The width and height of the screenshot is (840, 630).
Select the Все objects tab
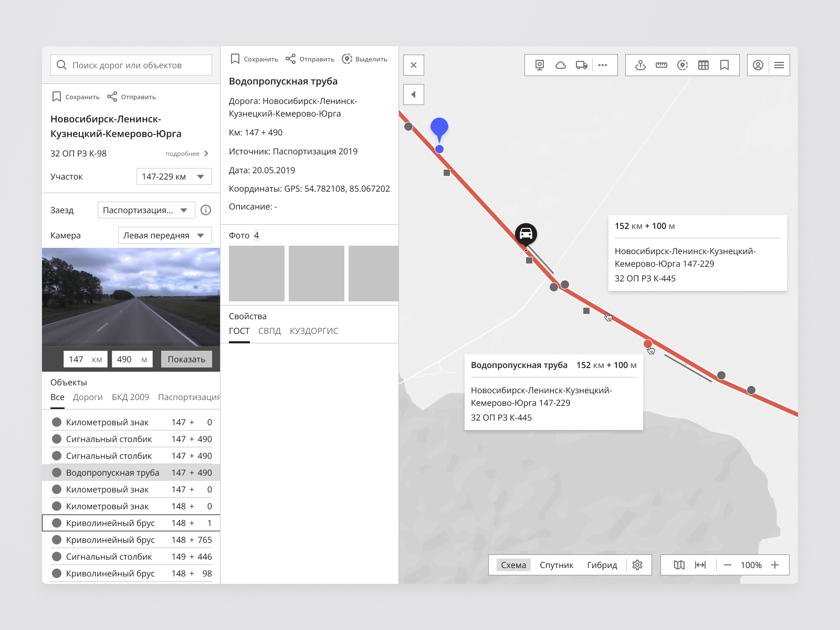pos(57,397)
